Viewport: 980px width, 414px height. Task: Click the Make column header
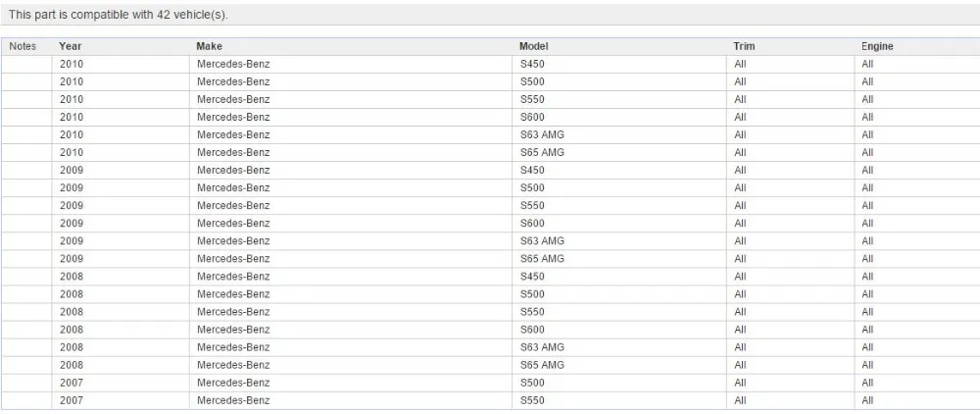pos(351,46)
